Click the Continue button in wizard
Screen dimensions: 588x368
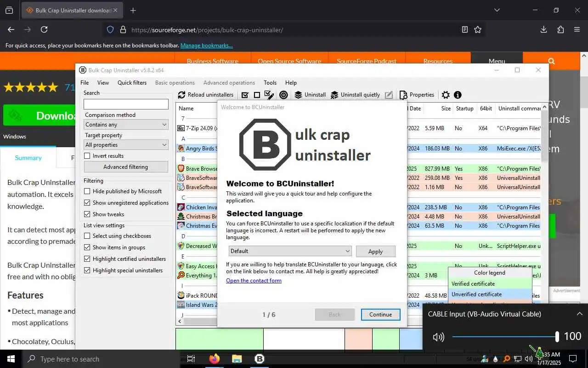(380, 315)
